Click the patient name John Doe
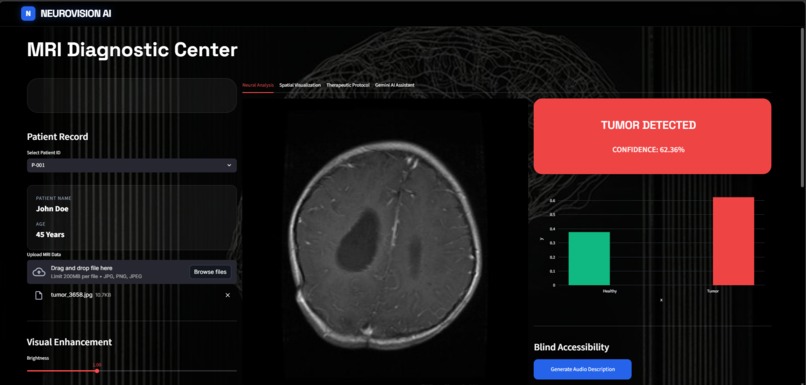Screen dimensions: 806x385 point(52,209)
